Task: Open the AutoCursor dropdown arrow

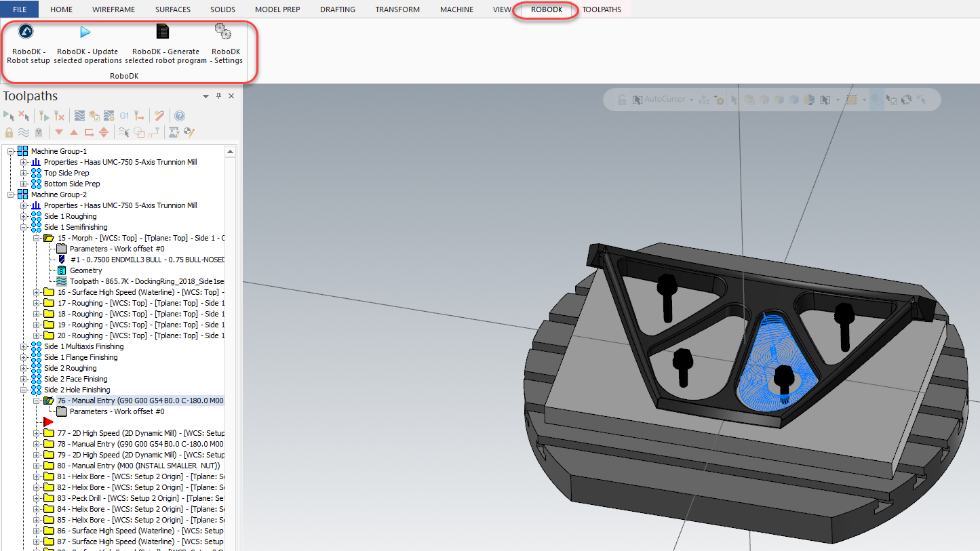Action: click(x=691, y=100)
